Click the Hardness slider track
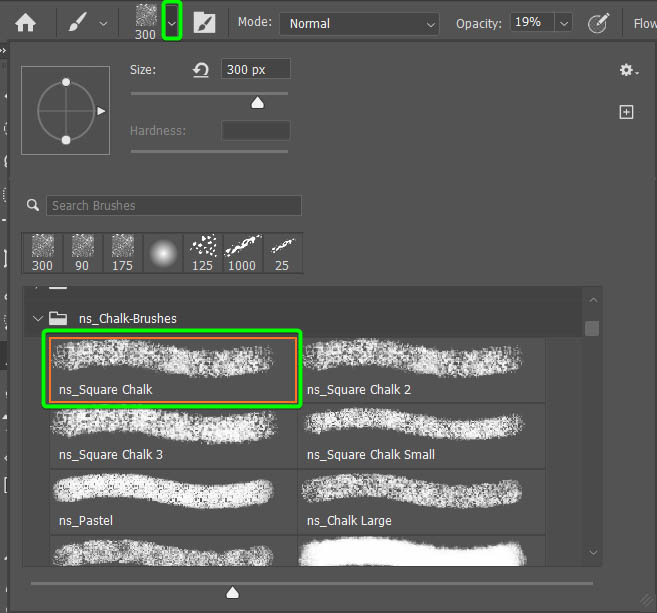The image size is (657, 613). click(x=209, y=151)
